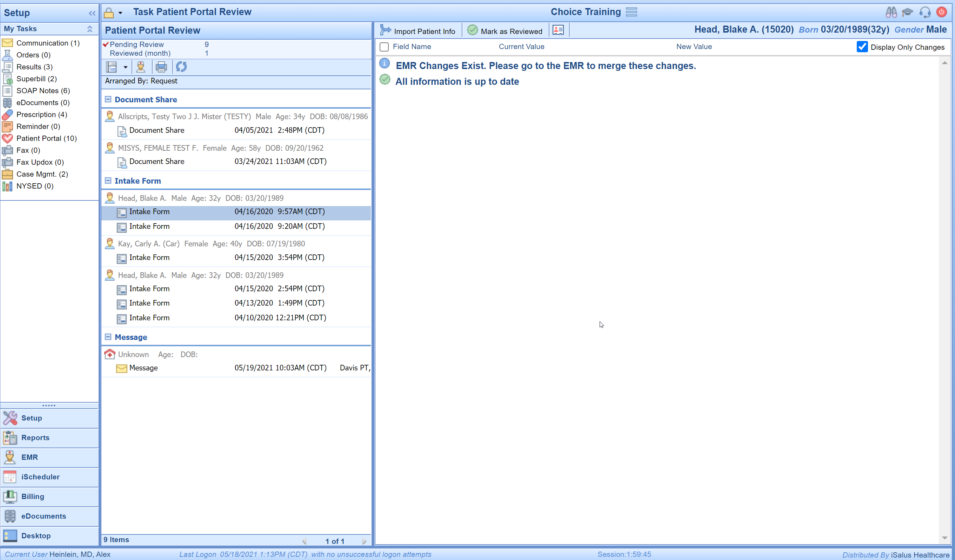
Task: Open Patient Portal (10) task
Action: (x=46, y=138)
